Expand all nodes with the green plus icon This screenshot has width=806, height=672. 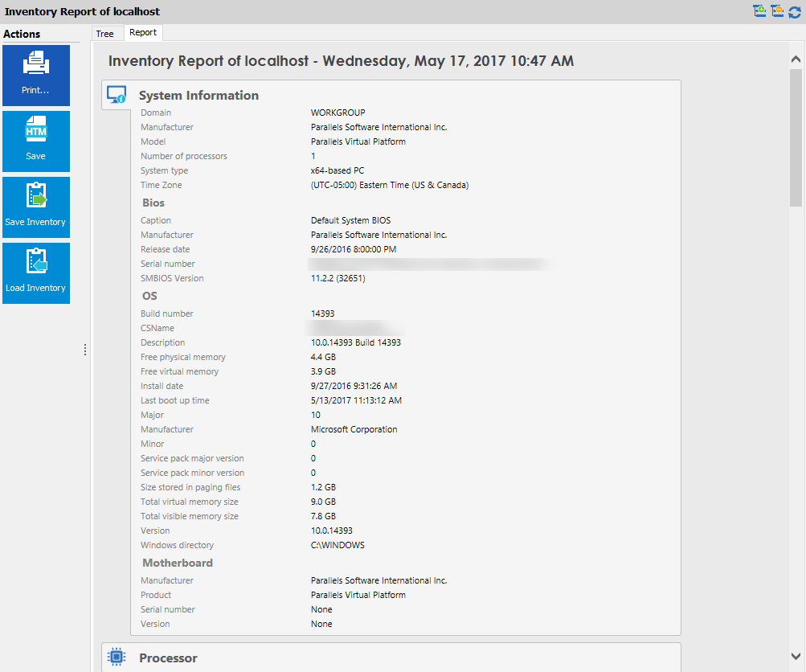coord(759,10)
